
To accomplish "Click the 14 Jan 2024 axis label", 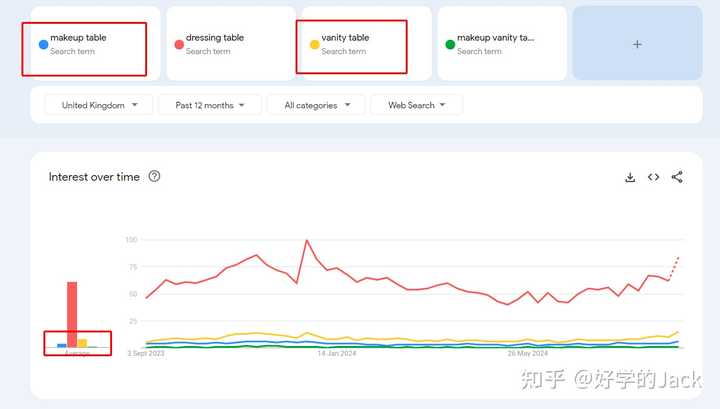I will pos(337,353).
